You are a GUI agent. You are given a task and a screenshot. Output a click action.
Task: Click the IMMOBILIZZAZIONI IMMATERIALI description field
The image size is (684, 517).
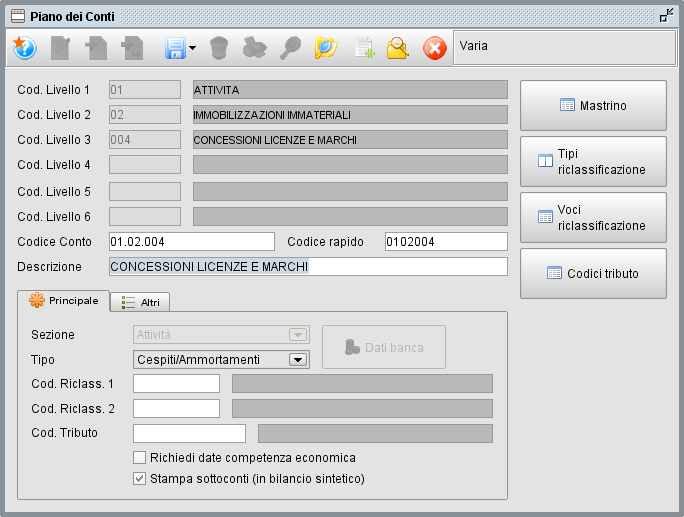pyautogui.click(x=350, y=115)
